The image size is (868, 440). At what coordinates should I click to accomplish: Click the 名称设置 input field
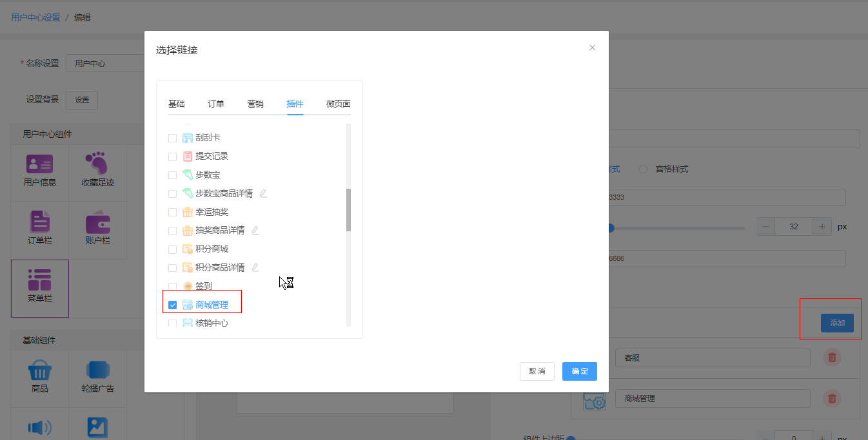click(x=106, y=63)
